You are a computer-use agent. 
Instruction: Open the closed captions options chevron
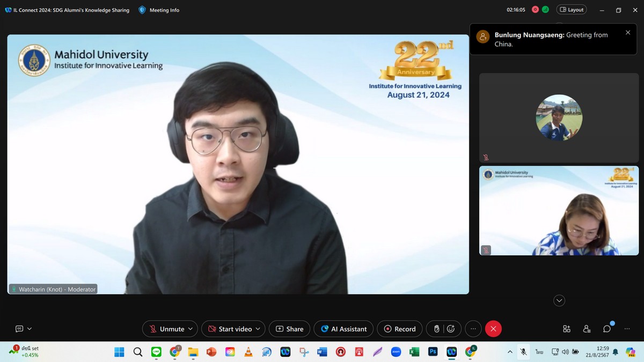pos(30,329)
